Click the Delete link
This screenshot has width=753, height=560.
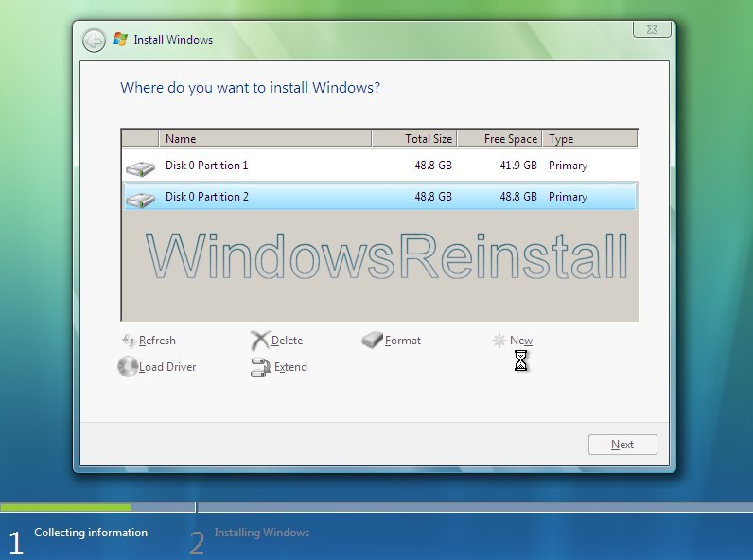click(x=288, y=341)
